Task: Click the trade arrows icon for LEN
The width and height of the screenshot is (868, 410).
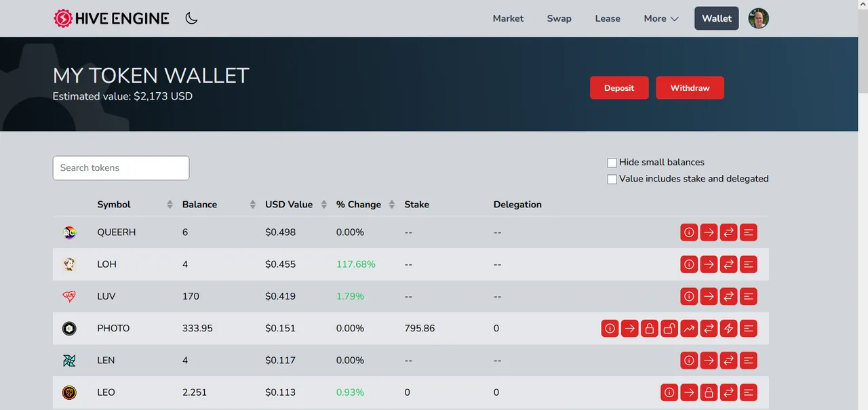Action: [728, 361]
